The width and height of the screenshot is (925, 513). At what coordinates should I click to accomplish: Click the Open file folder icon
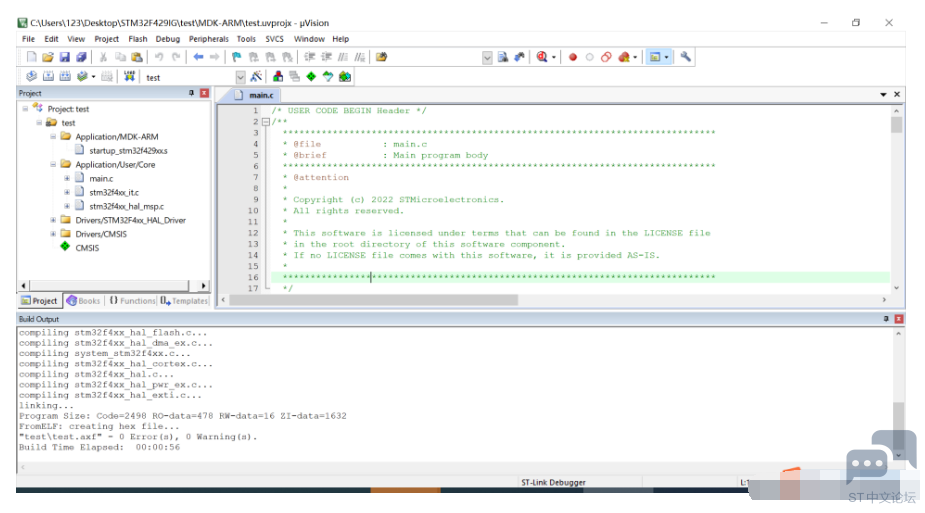[x=48, y=57]
